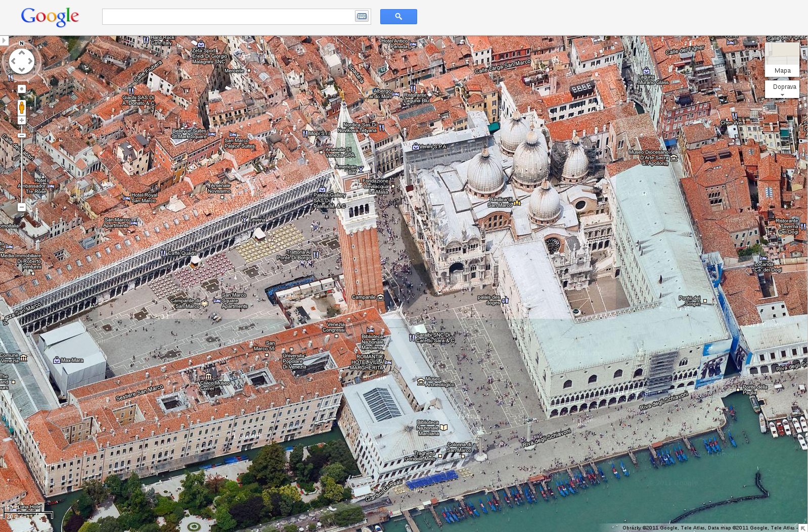The image size is (808, 532).
Task: Click Trattoria Al Ponte Di Borgo icon
Action: pos(316,255)
